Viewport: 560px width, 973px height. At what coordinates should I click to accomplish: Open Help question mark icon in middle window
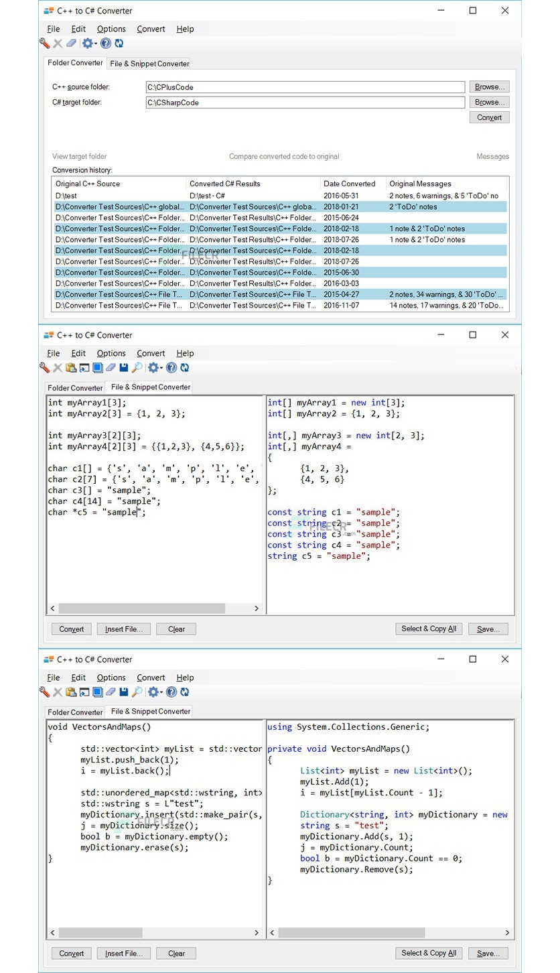[x=171, y=368]
